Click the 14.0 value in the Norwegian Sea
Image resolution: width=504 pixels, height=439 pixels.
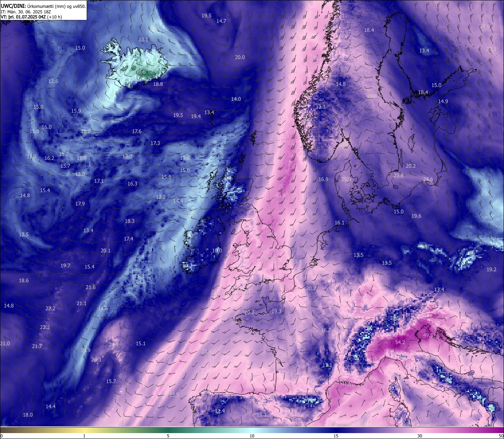point(236,99)
